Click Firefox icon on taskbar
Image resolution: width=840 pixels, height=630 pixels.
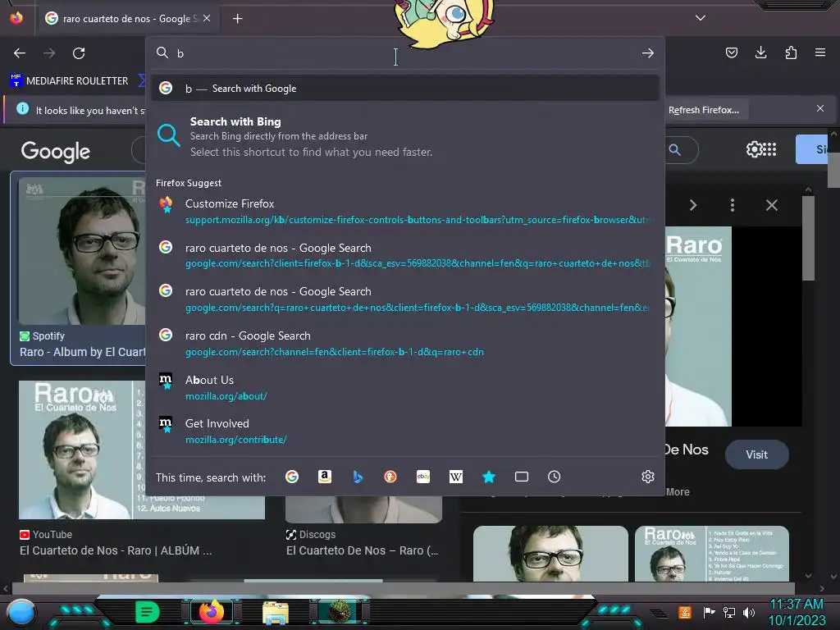point(212,612)
